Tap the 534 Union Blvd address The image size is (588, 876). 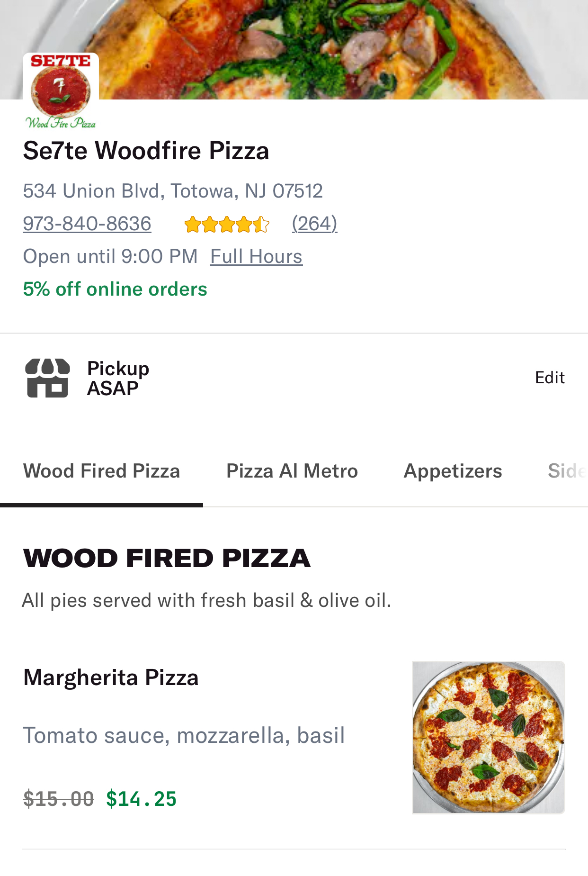coord(173,191)
